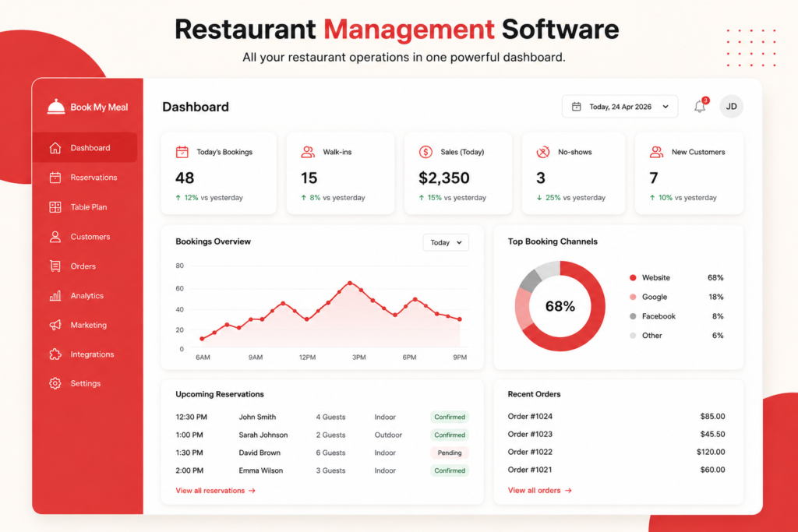Viewport: 798px width, 532px height.
Task: Click the pink Google legend dot
Action: (633, 297)
